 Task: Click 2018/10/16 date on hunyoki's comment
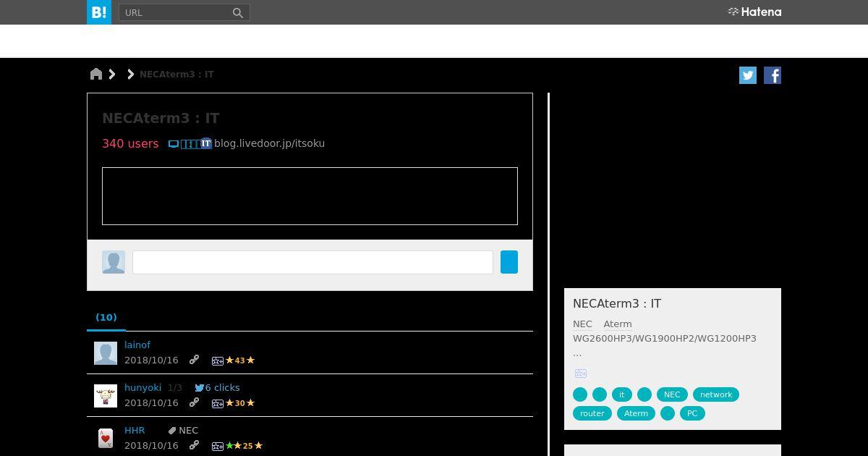coord(151,402)
